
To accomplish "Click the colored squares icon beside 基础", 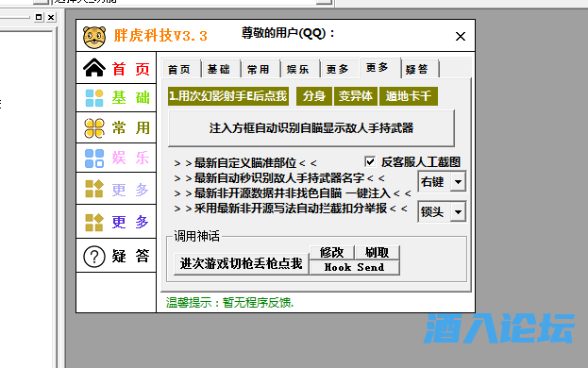I will pos(94,98).
